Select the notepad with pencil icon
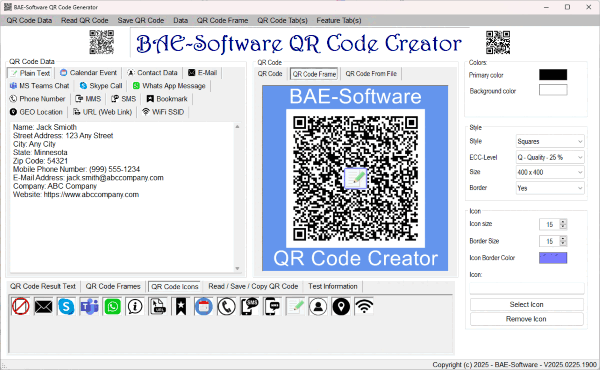Viewport: 600px width, 370px height. tap(295, 306)
